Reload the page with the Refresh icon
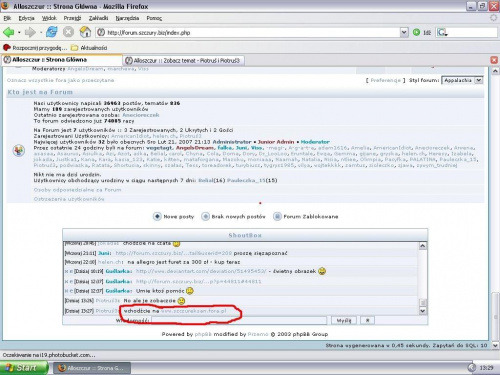 coord(52,32)
